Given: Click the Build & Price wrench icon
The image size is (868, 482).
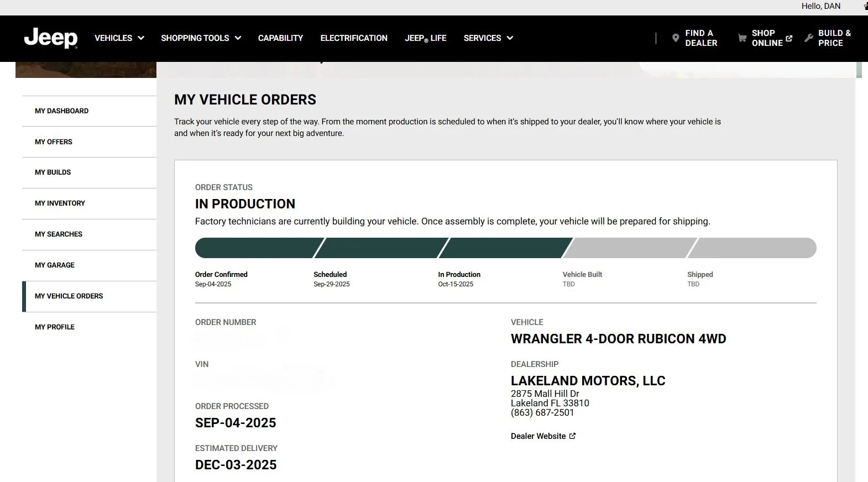Looking at the screenshot, I should (809, 38).
